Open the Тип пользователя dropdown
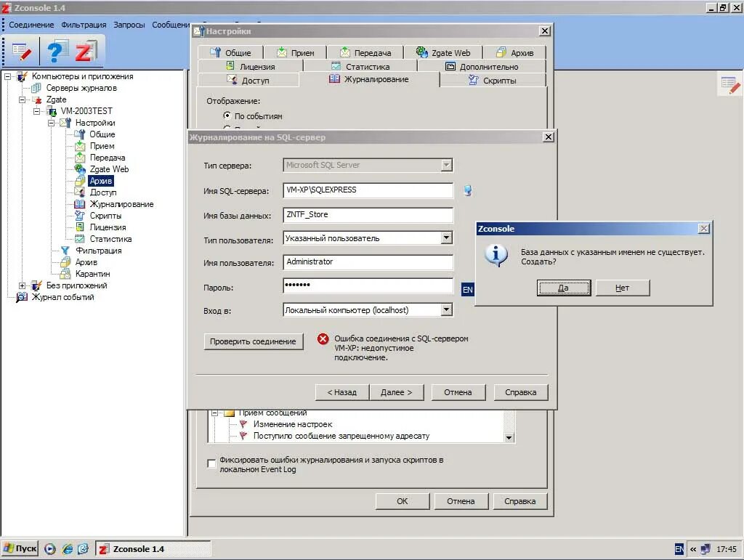The height and width of the screenshot is (560, 744). [447, 238]
